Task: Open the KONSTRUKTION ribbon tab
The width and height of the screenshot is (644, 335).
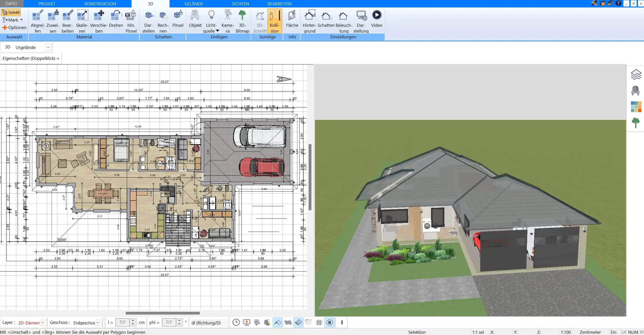Action: 100,4
